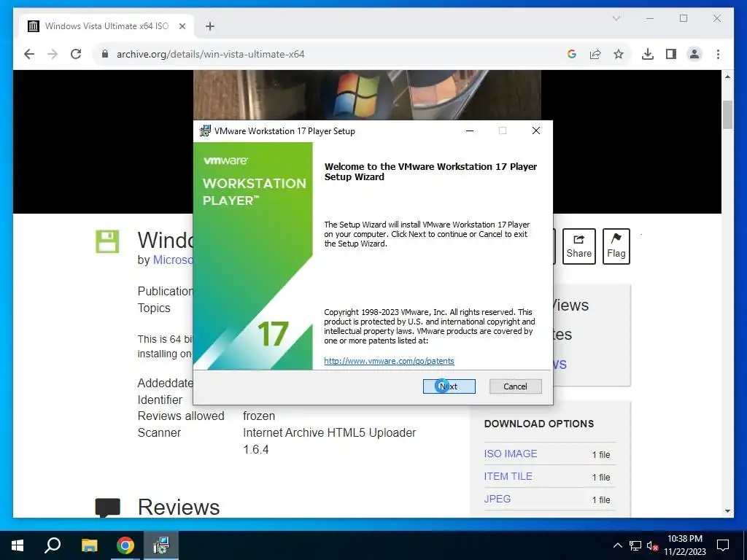Screen dimensions: 747x560
Task: Close the Windows Vista Ultimate tab
Action: pyautogui.click(x=182, y=26)
